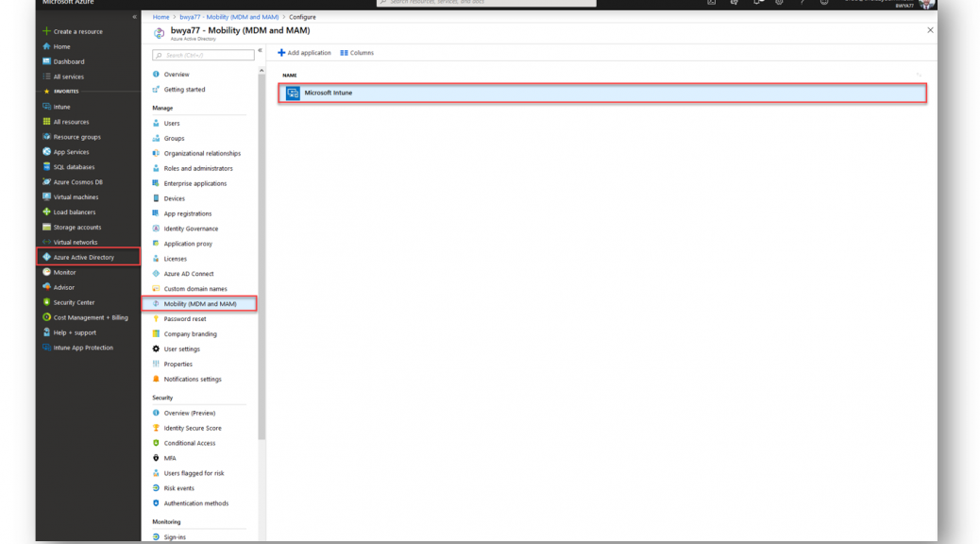
Task: Collapse the Azure AD resource menu
Action: [x=260, y=51]
